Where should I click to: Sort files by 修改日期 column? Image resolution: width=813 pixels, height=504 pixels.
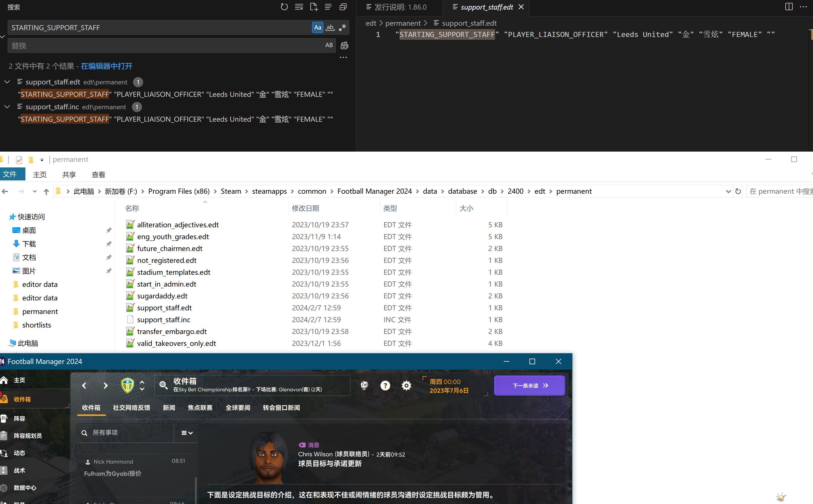305,208
